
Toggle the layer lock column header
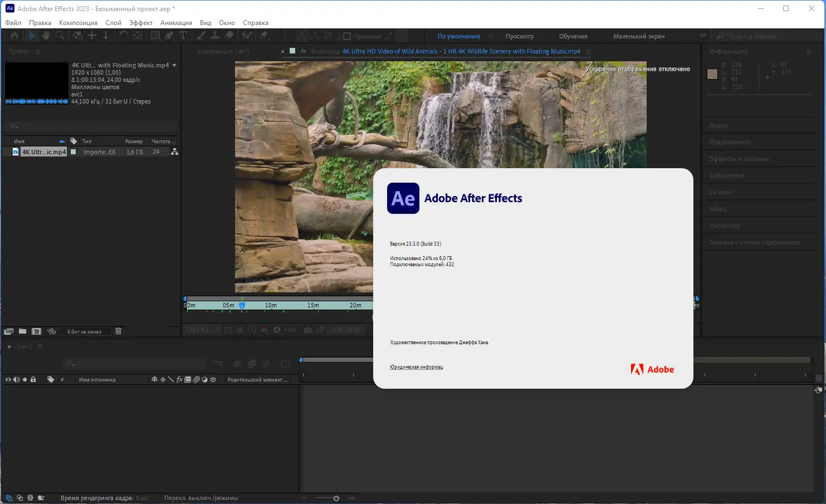33,379
